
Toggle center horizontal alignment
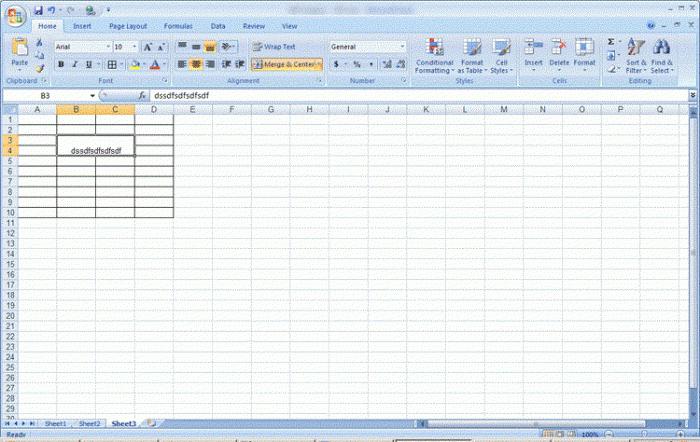tap(196, 65)
